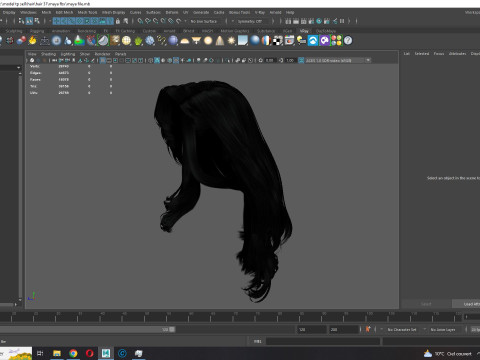Image resolution: width=480 pixels, height=360 pixels.
Task: Click the time range slider handle
Action: tap(172, 329)
